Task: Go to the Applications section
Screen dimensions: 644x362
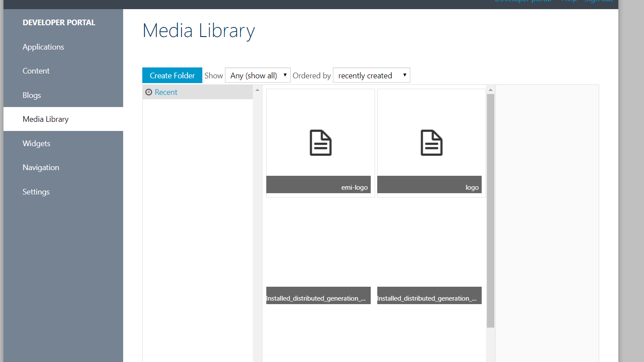Action: pyautogui.click(x=43, y=47)
